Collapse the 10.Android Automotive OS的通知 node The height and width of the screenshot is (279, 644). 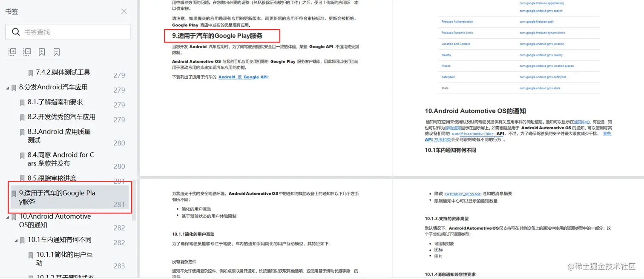(x=8, y=217)
